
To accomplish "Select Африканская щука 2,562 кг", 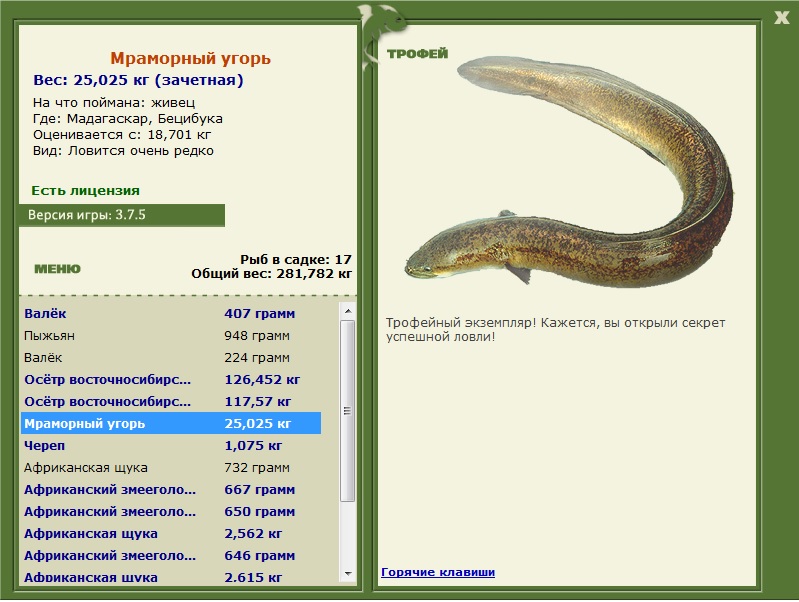I will (171, 533).
